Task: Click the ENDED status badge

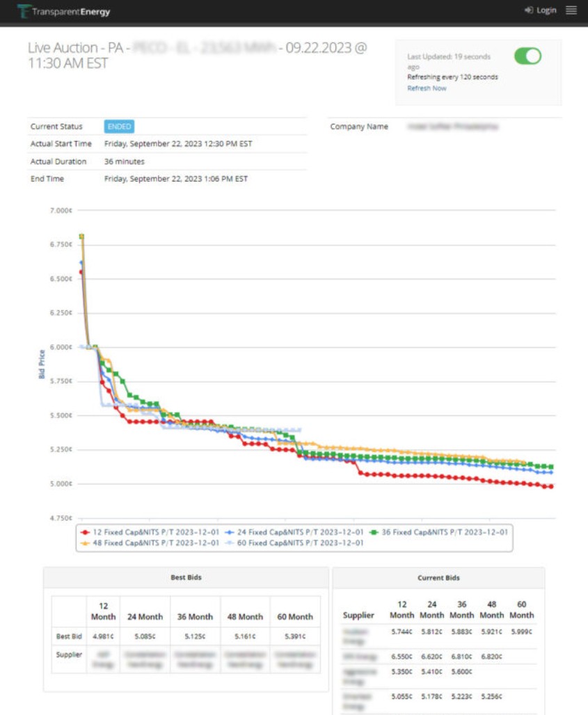Action: tap(119, 127)
